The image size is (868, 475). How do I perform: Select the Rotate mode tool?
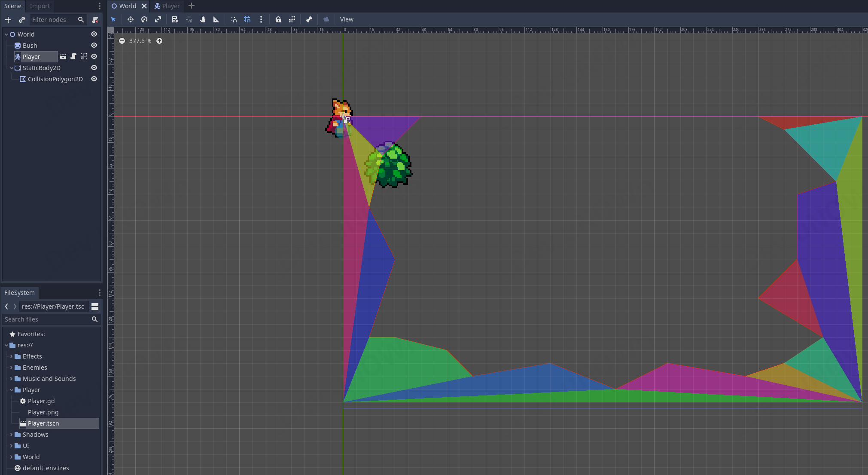tap(144, 19)
